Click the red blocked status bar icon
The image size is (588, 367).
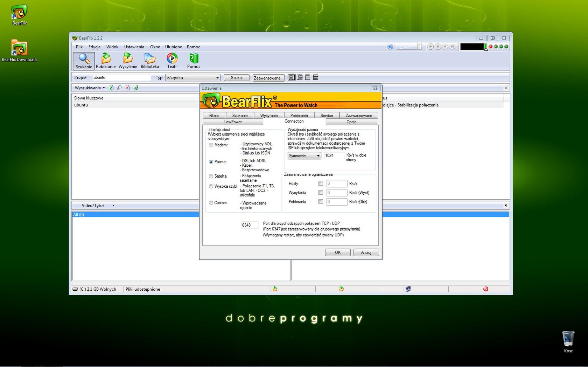tap(486, 289)
